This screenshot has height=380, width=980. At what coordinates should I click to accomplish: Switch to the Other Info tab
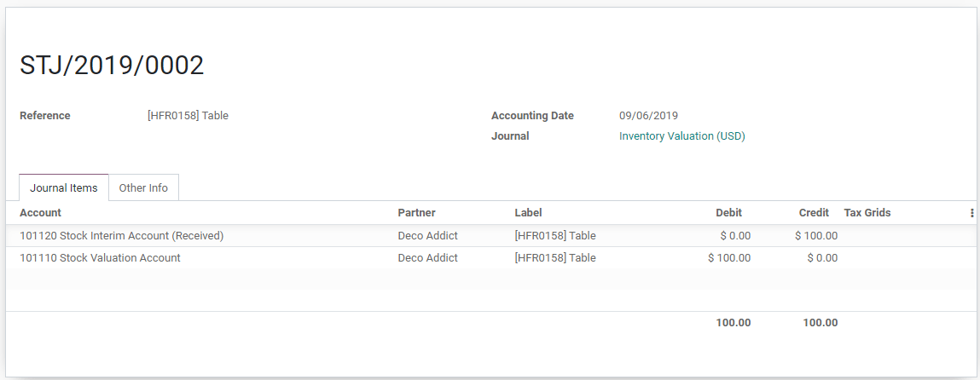point(143,187)
